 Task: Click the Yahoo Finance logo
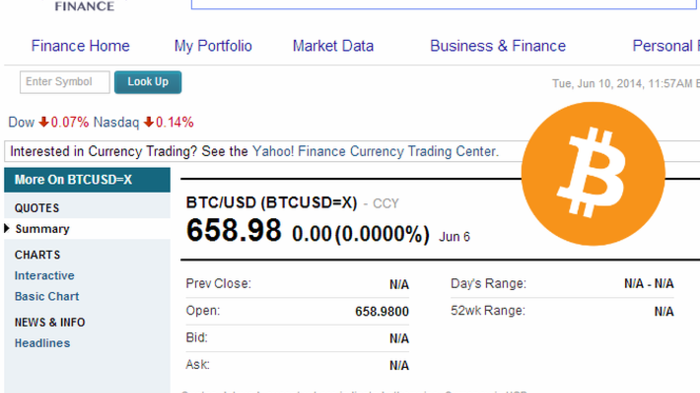(x=84, y=6)
